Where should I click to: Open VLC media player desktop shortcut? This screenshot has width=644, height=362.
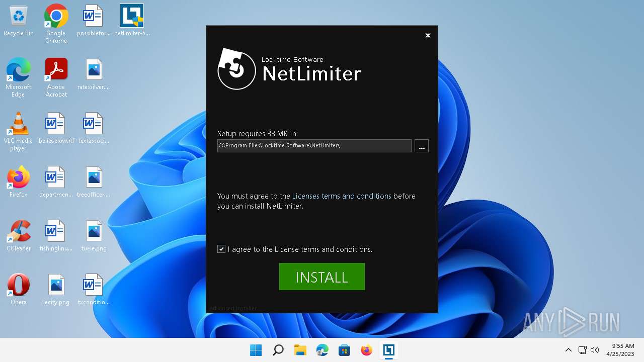(19, 131)
